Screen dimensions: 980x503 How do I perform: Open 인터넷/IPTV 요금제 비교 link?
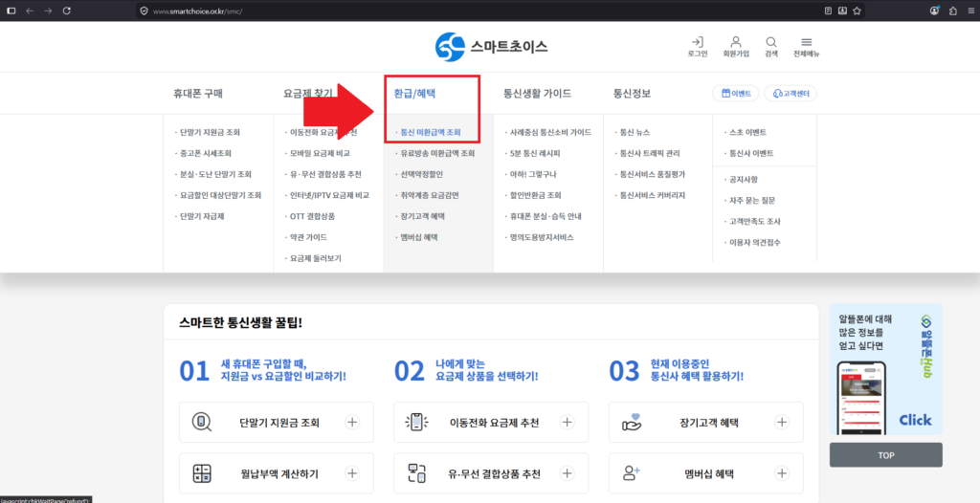coord(327,195)
